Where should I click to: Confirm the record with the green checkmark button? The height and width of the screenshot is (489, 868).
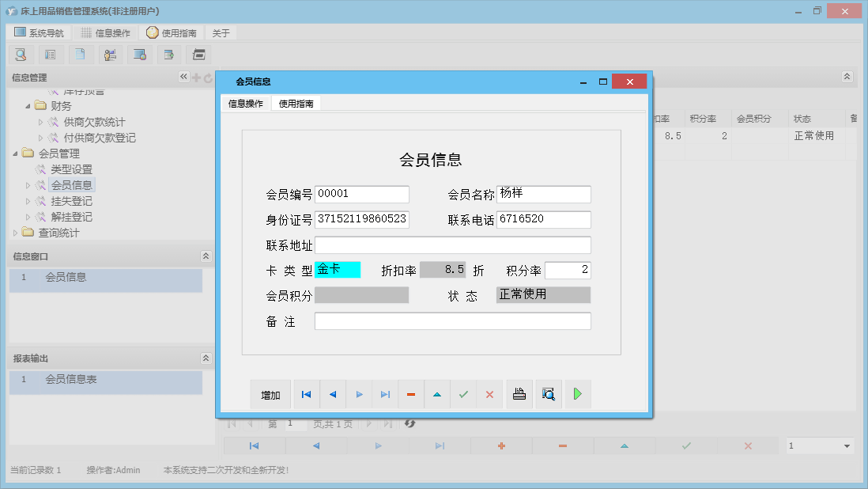[463, 393]
